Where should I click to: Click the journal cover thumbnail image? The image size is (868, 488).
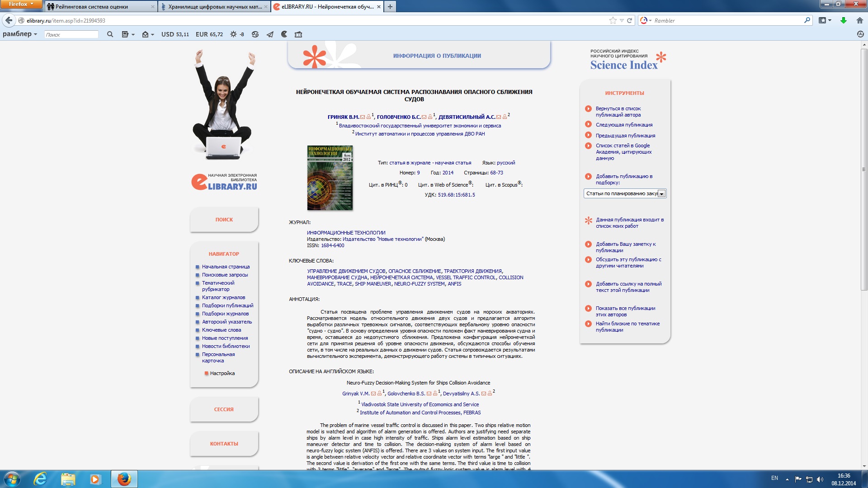tap(330, 178)
